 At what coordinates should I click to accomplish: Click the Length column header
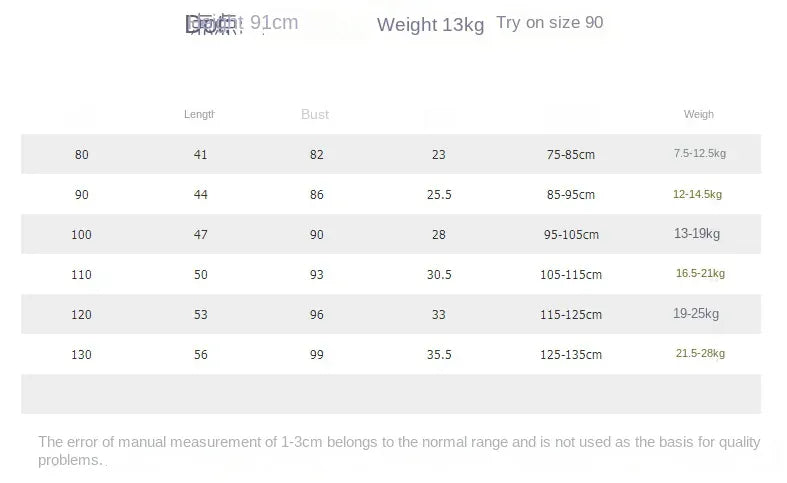pyautogui.click(x=199, y=114)
